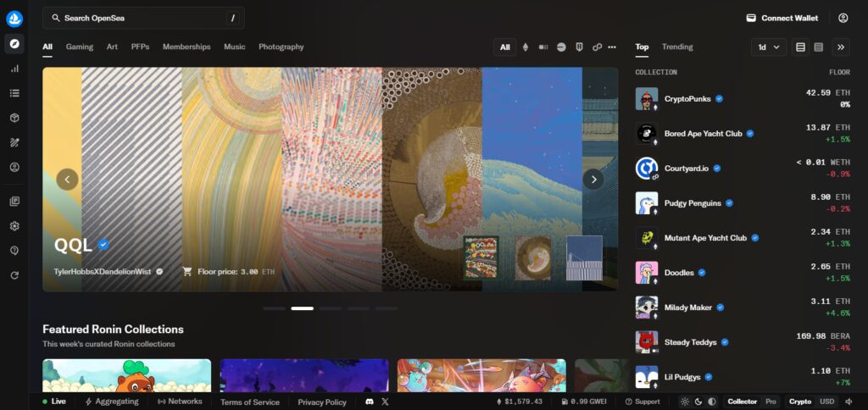Go to the previous carousel slide

pyautogui.click(x=68, y=180)
